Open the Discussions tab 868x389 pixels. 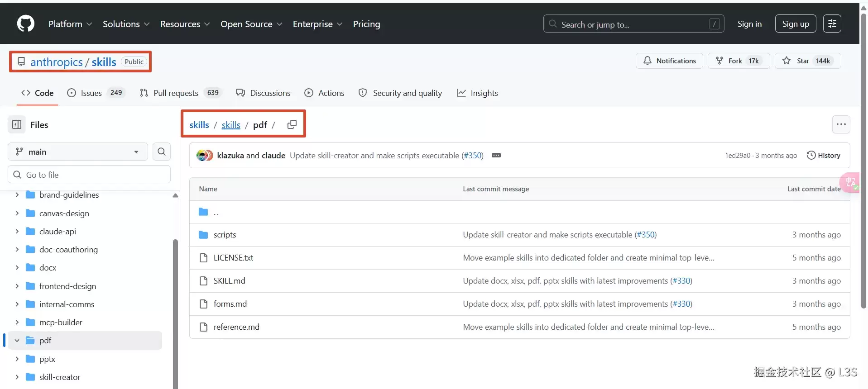(x=263, y=93)
